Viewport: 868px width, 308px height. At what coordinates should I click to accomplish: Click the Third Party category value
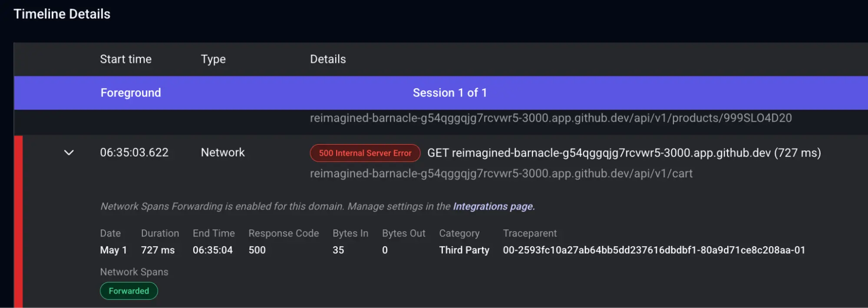point(464,250)
